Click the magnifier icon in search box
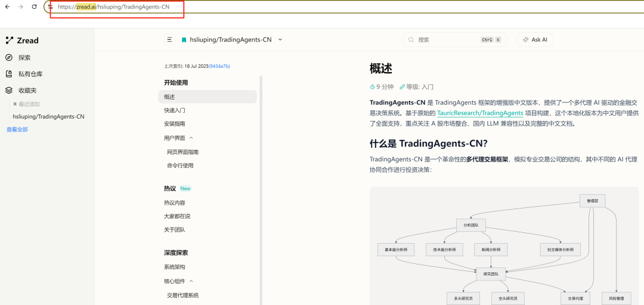 [411, 40]
